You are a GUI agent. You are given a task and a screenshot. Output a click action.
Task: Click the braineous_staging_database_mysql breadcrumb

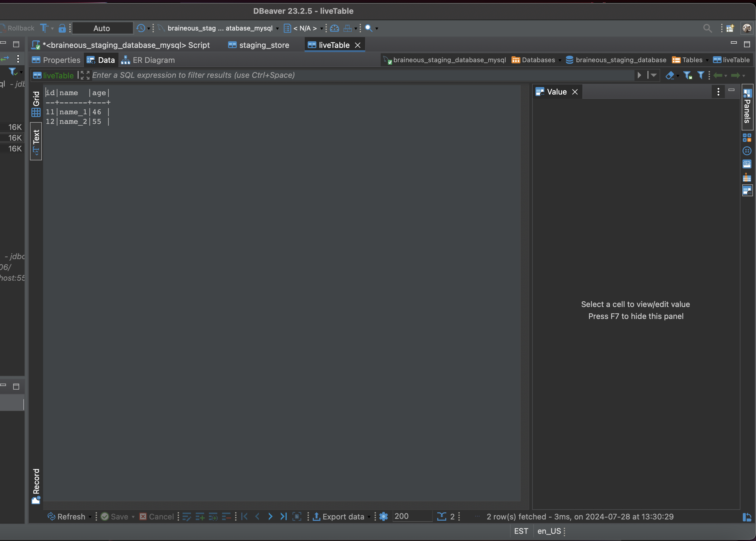444,60
